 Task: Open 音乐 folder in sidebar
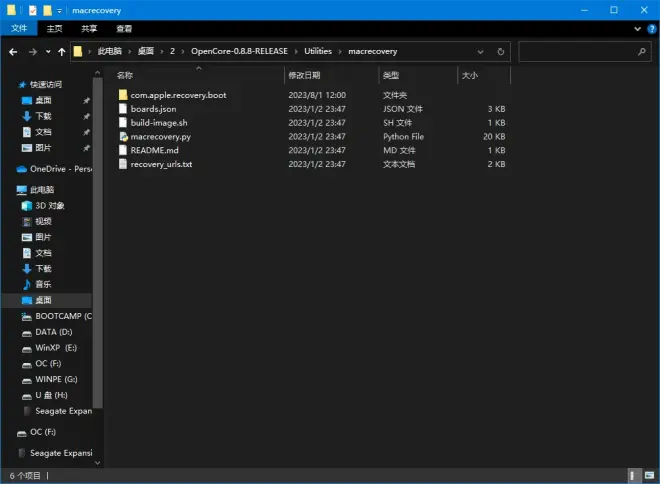click(43, 285)
